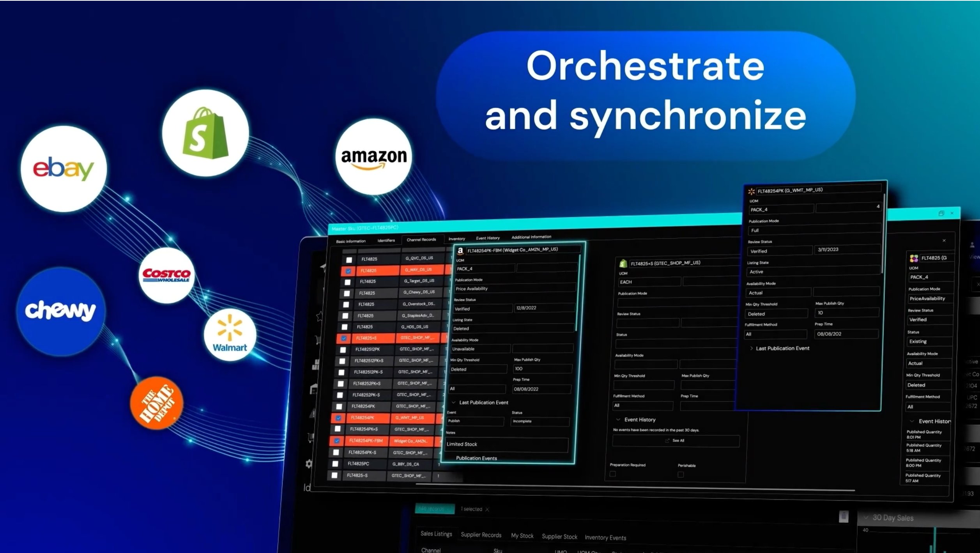Collapse Last Publication Event in Amazon card
The image size is (980, 553).
click(453, 402)
